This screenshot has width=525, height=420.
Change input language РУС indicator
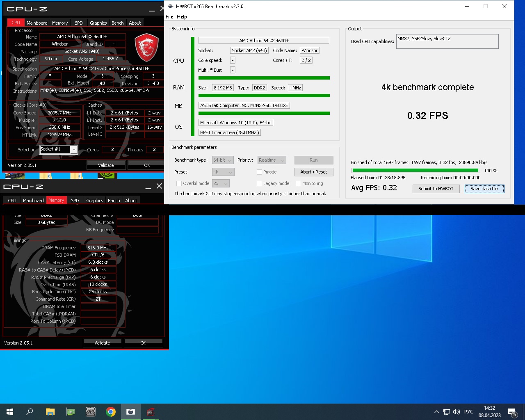pyautogui.click(x=469, y=412)
